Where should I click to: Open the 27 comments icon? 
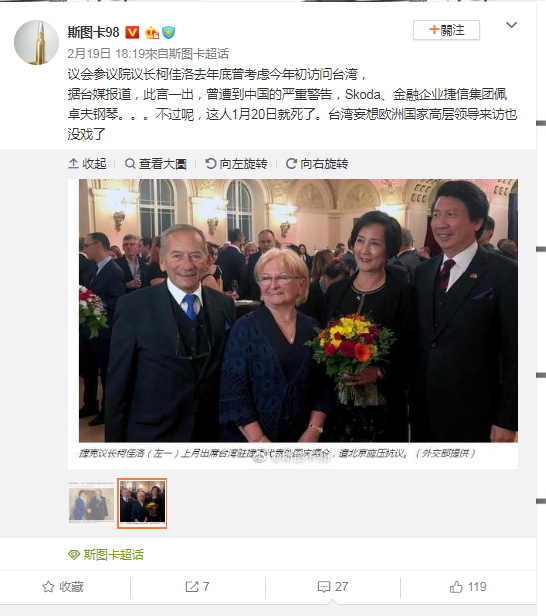(324, 587)
